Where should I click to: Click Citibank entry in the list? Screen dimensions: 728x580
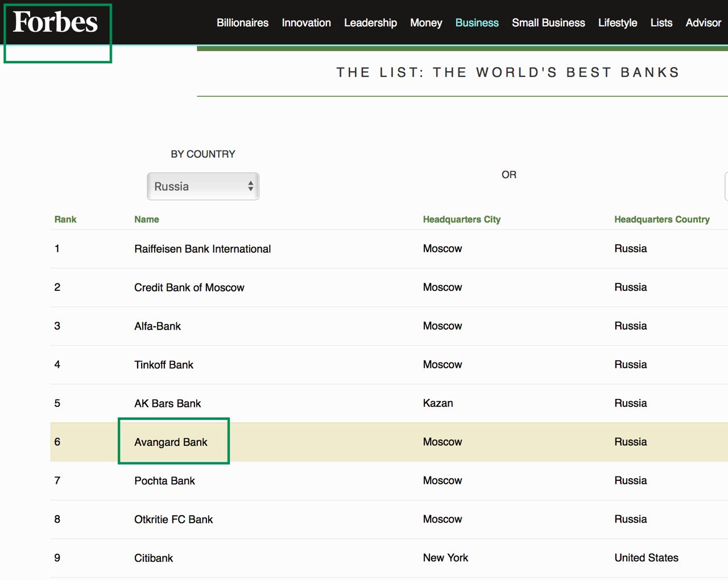click(x=154, y=558)
